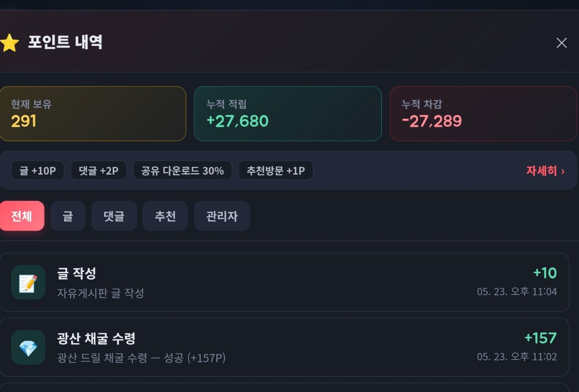
Task: Switch to the 댓글 filter tab
Action: pyautogui.click(x=114, y=216)
